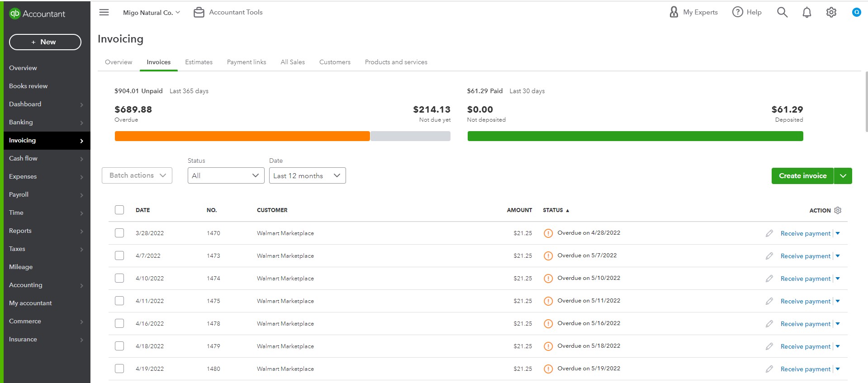The width and height of the screenshot is (868, 383).
Task: Open the notifications bell icon
Action: pos(806,12)
